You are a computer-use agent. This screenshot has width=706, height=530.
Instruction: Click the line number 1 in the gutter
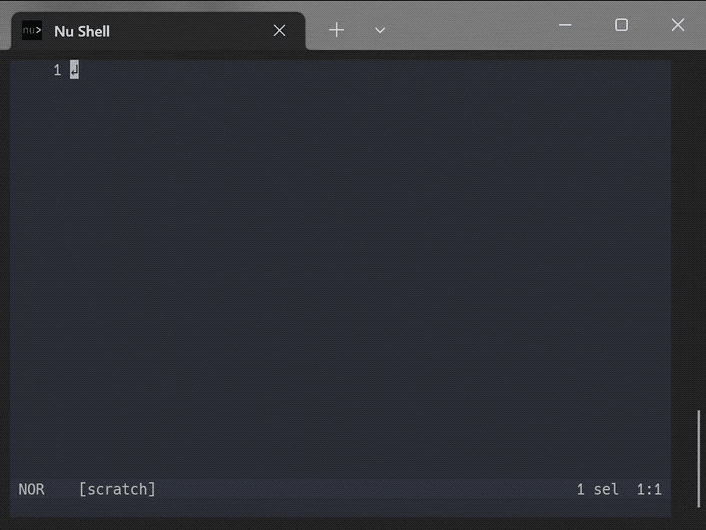57,70
